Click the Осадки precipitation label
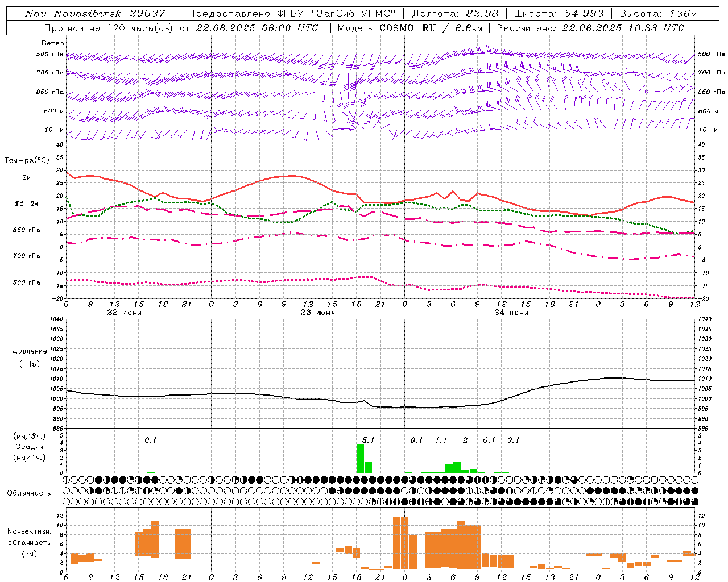728x582 pixels. point(29,447)
